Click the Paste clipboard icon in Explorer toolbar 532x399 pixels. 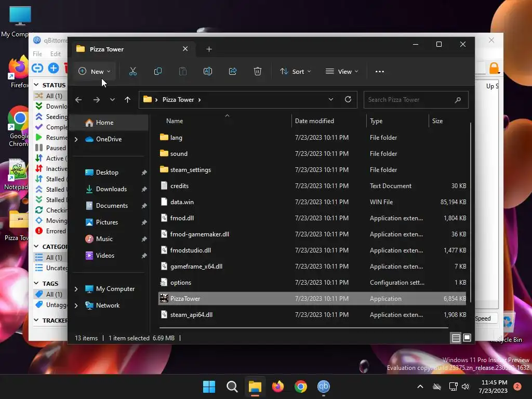(x=182, y=71)
